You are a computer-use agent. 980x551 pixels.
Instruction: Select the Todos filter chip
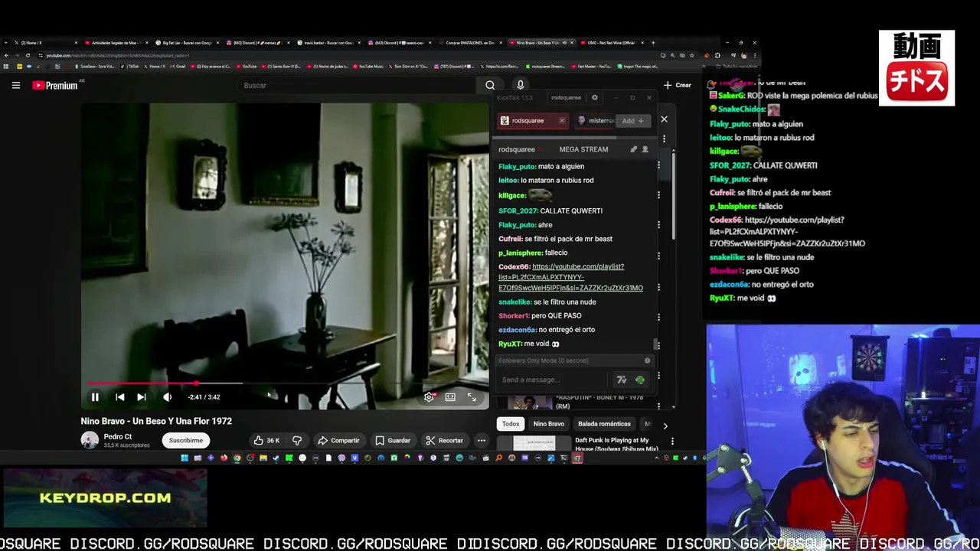pyautogui.click(x=511, y=423)
